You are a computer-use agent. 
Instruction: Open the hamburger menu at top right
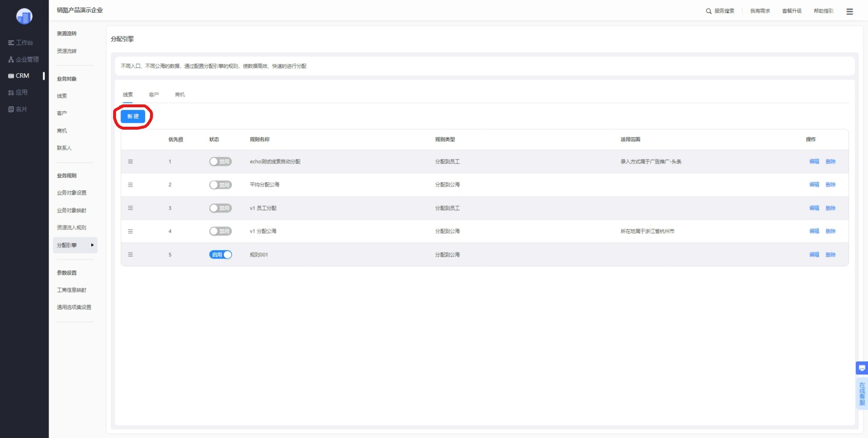850,12
